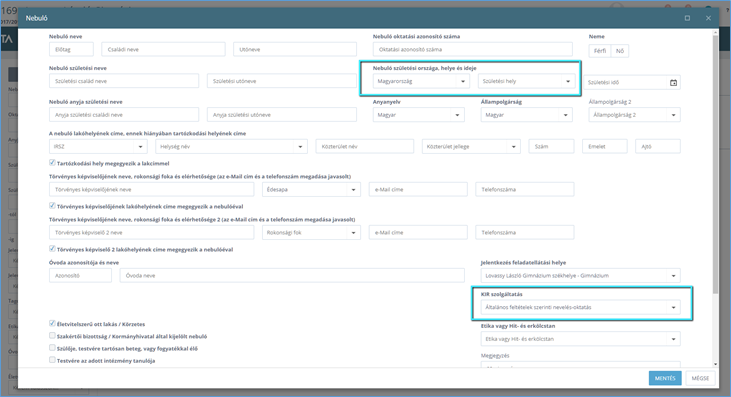
Task: Open the KIR szolgáltatás dropdown
Action: point(580,307)
